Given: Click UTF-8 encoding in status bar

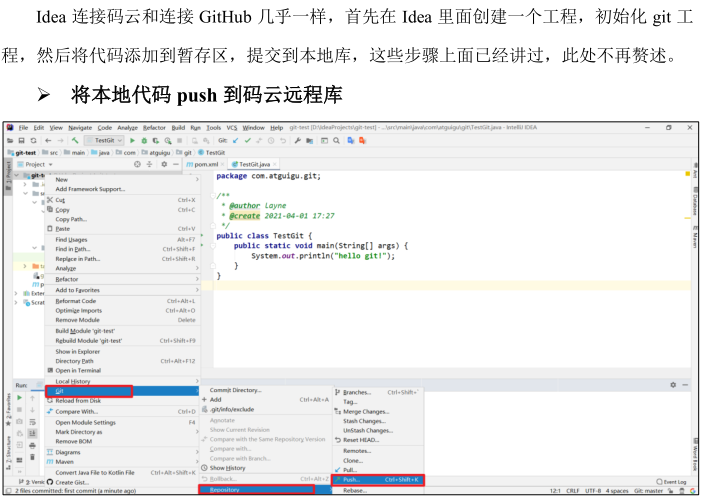Looking at the screenshot, I should pos(593,491).
